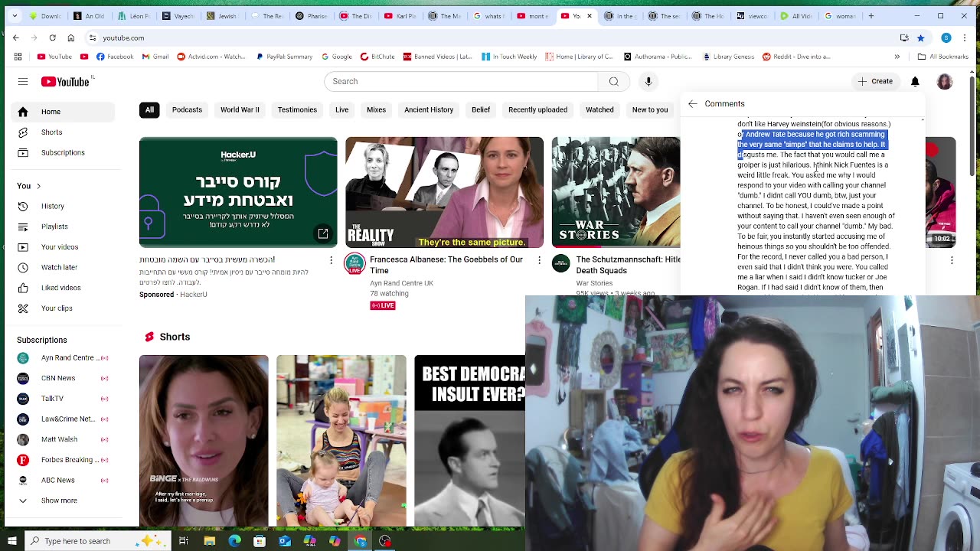Launch Microsoft Edge from the taskbar
Viewport: 980px width, 551px height.
point(234,541)
